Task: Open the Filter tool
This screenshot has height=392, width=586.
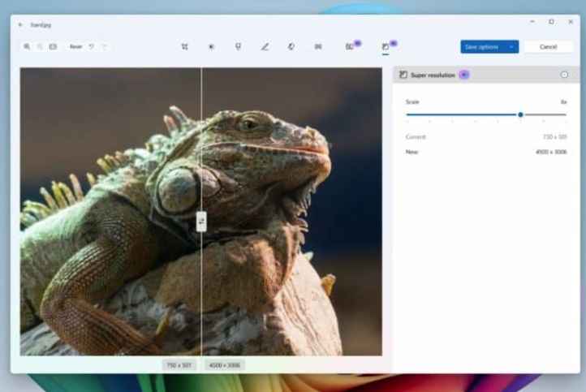Action: (238, 47)
